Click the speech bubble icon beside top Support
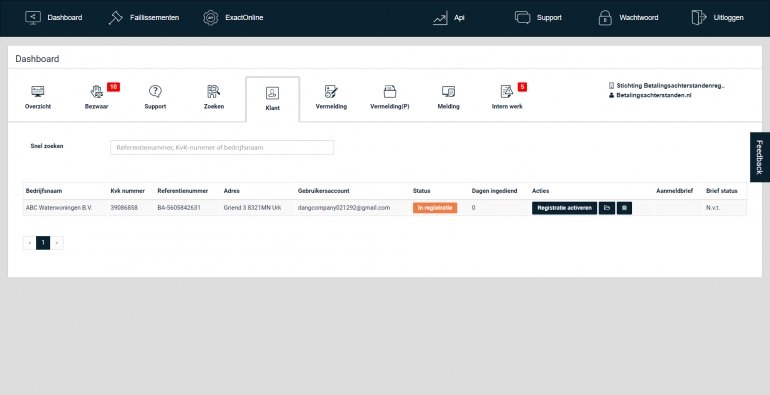Screen dimensions: 770x395 pyautogui.click(x=522, y=18)
